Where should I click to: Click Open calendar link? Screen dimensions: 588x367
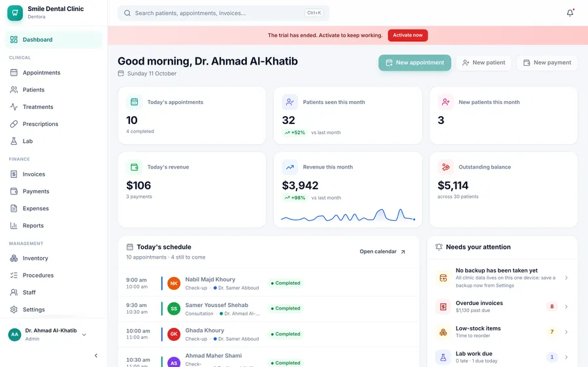coord(382,251)
